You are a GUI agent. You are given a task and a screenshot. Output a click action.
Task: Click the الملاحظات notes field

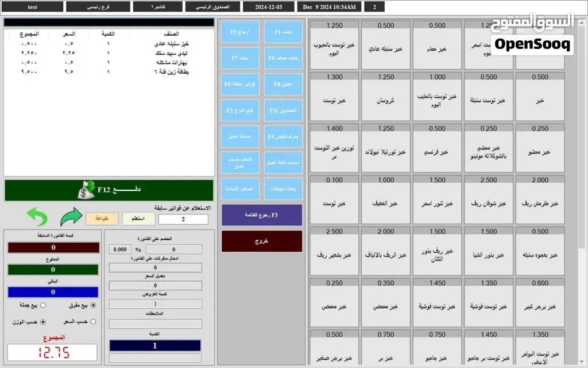pyautogui.click(x=155, y=324)
